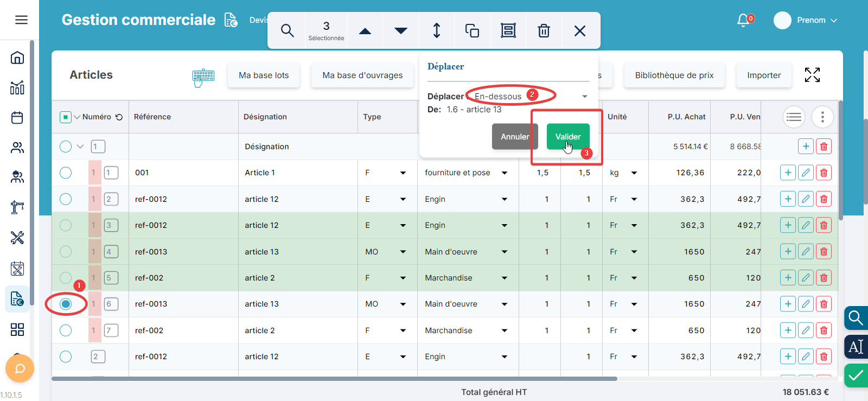Edit row Article 1 with pencil icon

click(806, 173)
